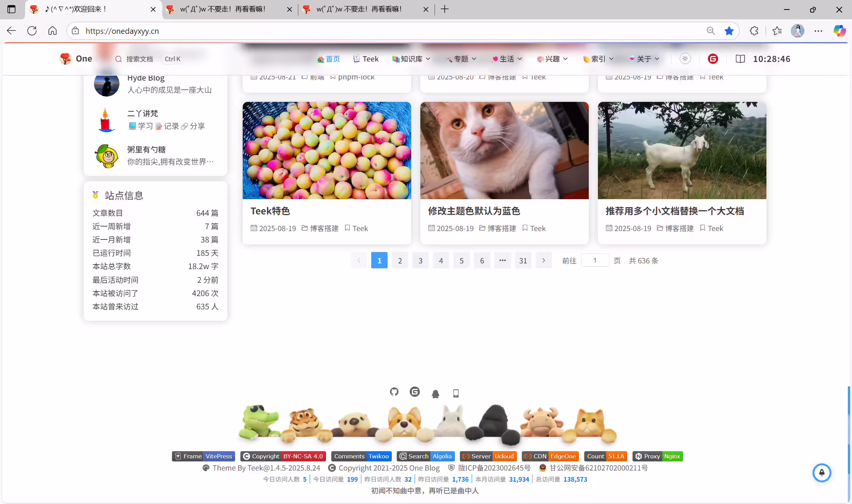Viewport: 852px width, 504px height.
Task: Toggle the favorite star for this page
Action: (729, 31)
